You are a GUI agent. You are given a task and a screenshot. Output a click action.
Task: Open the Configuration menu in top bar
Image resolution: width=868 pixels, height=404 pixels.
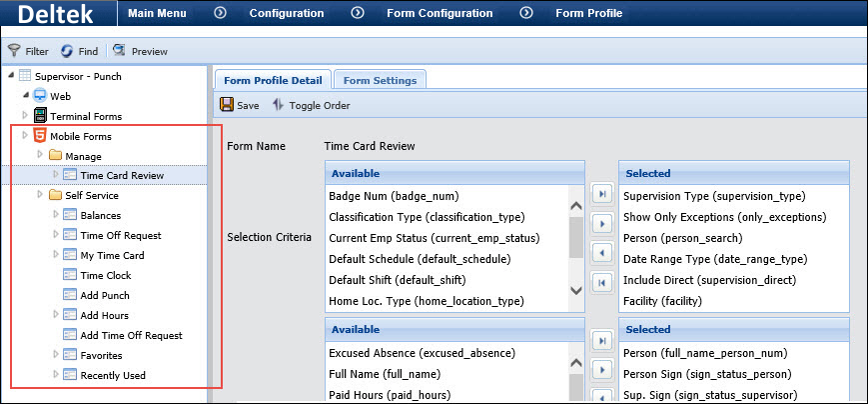[286, 13]
